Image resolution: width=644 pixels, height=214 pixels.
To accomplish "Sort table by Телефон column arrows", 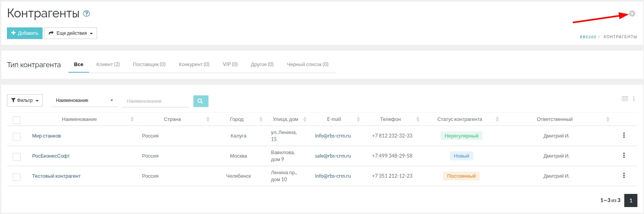I will tap(418, 119).
